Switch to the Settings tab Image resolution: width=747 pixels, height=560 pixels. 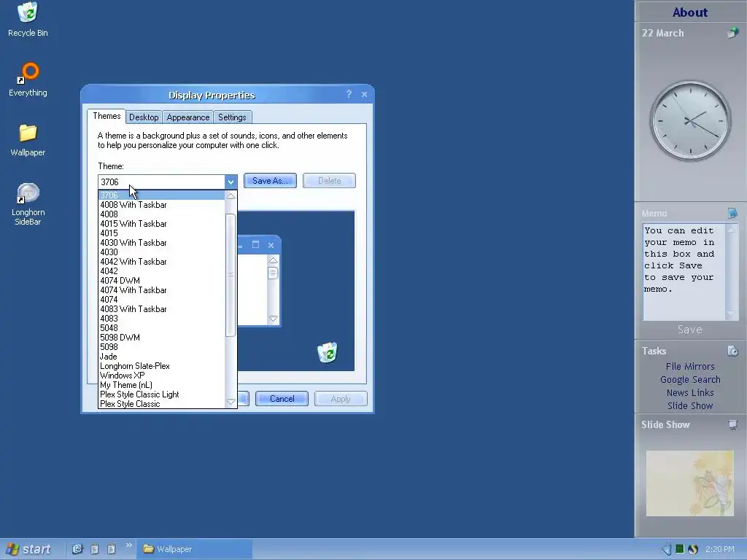click(232, 117)
